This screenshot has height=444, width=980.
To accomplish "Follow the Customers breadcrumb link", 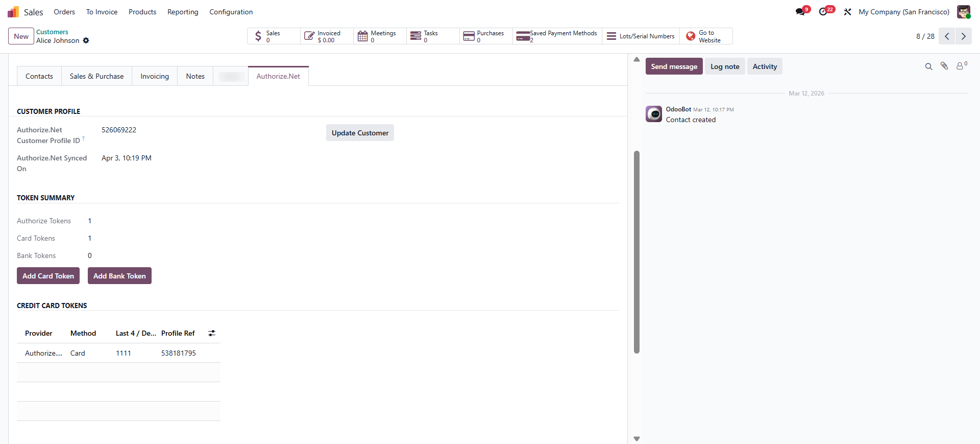I will pyautogui.click(x=52, y=32).
